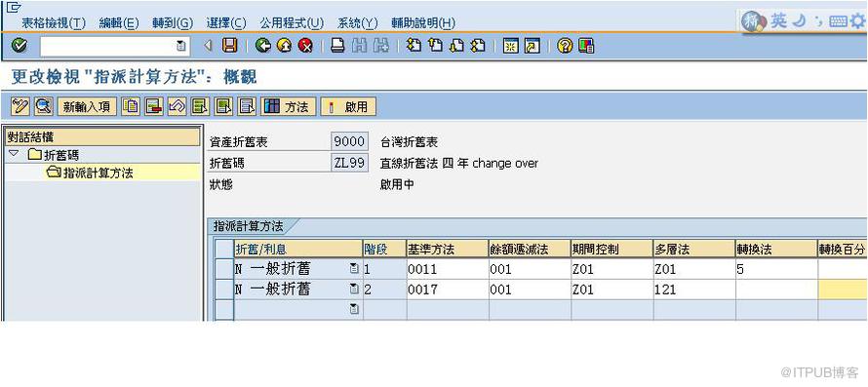Open value help for phase 1 折舊/利息
Viewport: 868px width, 387px height.
click(354, 269)
